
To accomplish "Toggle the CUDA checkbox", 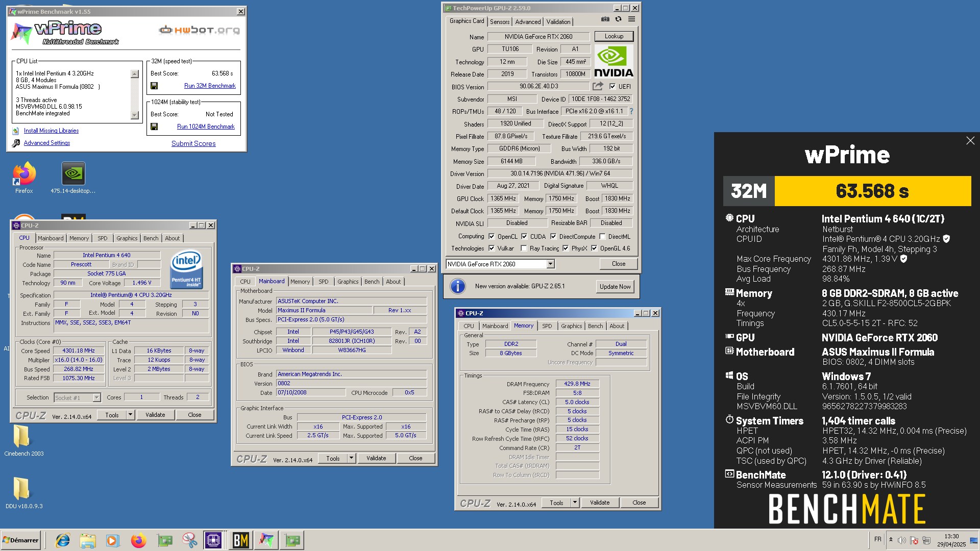I will (524, 237).
